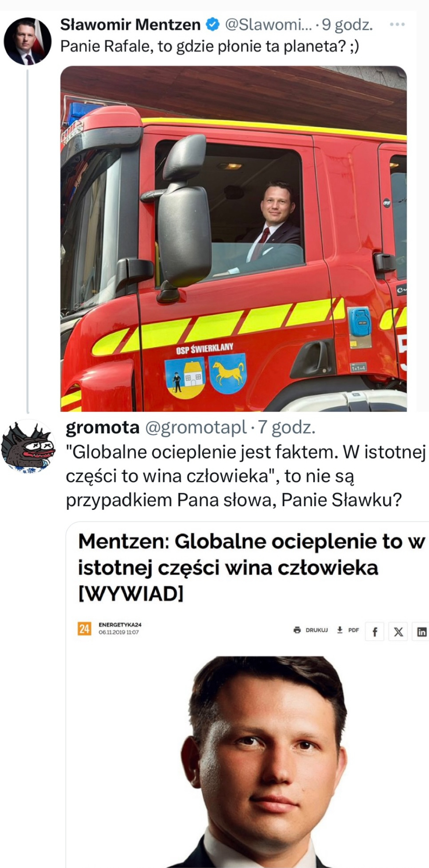Open the Sławomir Mentzen display name
429x868 pixels.
coord(130,24)
